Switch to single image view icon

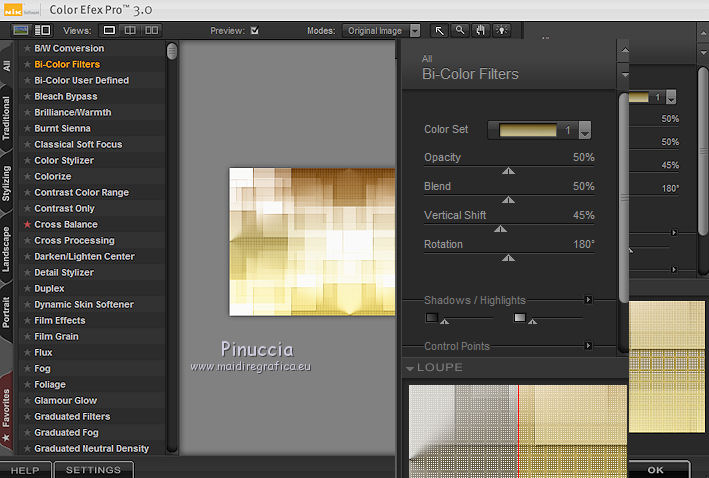pos(109,30)
